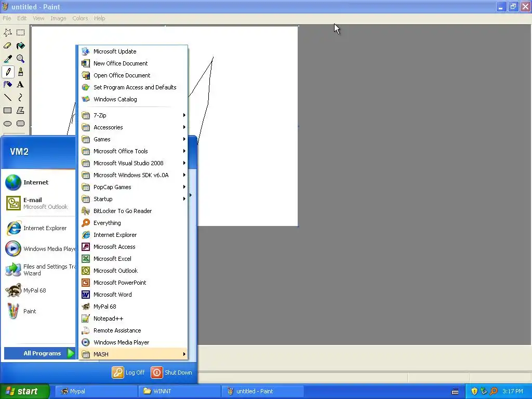Click the security shield tray icon

(474, 391)
